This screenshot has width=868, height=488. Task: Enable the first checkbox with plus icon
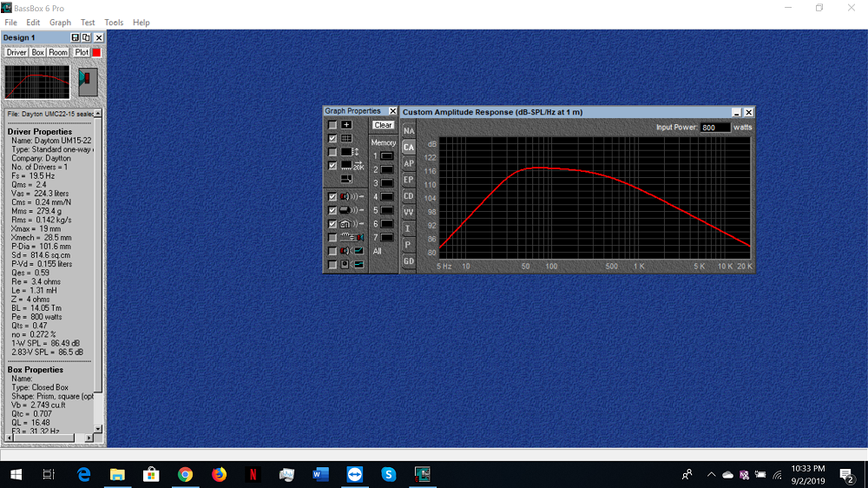[x=332, y=125]
